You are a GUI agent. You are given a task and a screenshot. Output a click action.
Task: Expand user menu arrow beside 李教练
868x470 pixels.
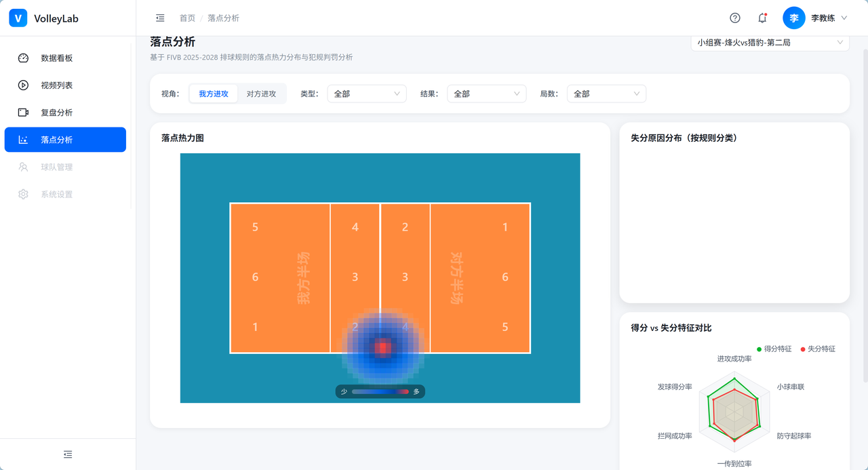click(x=844, y=18)
